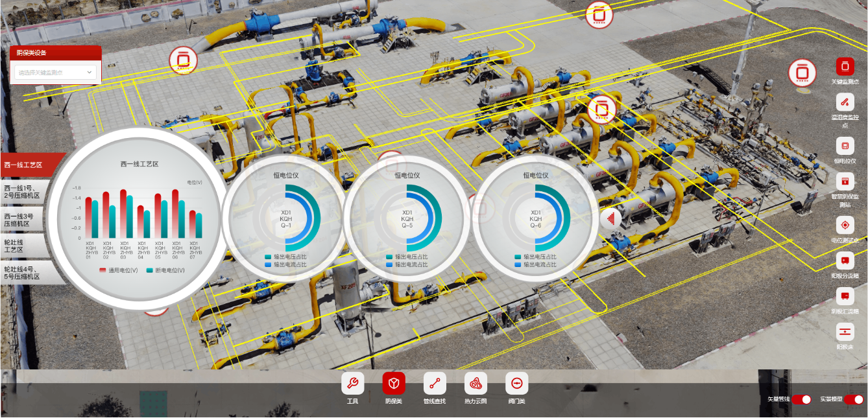The height and width of the screenshot is (418, 868).
Task: Open 管线查找 pipeline search
Action: (435, 384)
